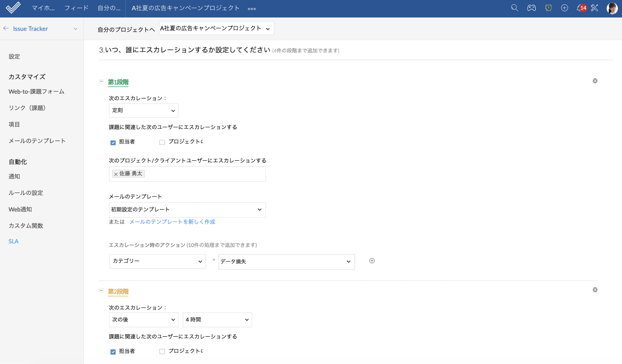Remove the 佐藤 勇太 user tag

[x=116, y=174]
